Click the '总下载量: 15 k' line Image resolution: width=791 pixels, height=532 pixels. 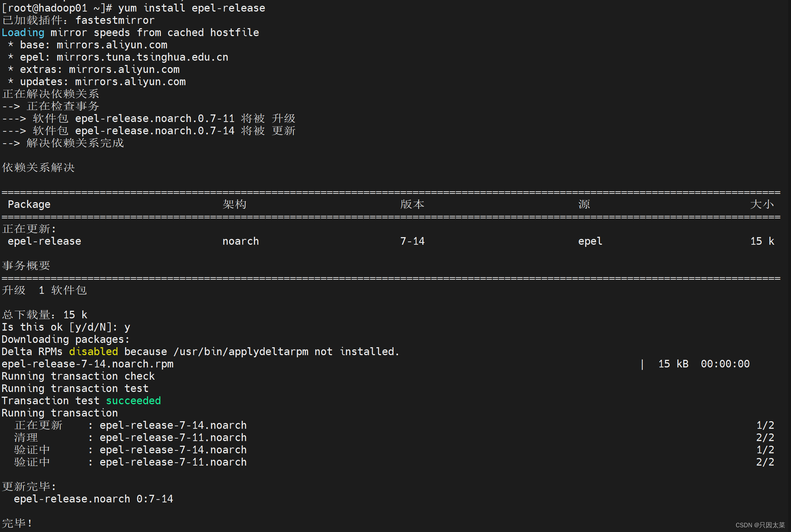point(44,315)
